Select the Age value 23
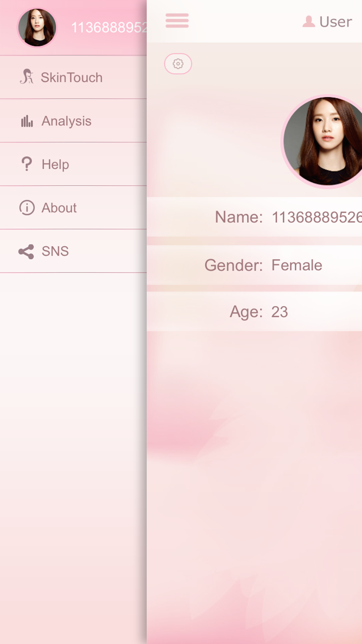Screen dimensions: 362x644 (x=280, y=312)
